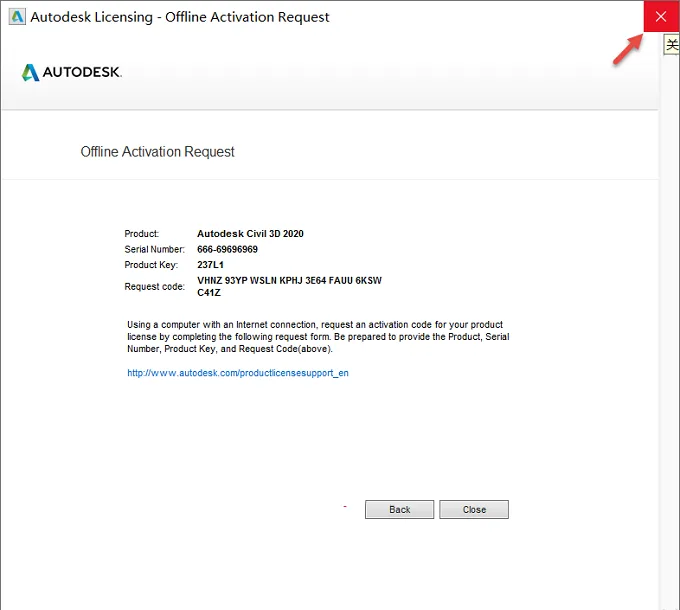The image size is (680, 610).
Task: Click the window title text 'Autodesk Licensing'
Action: [x=92, y=17]
